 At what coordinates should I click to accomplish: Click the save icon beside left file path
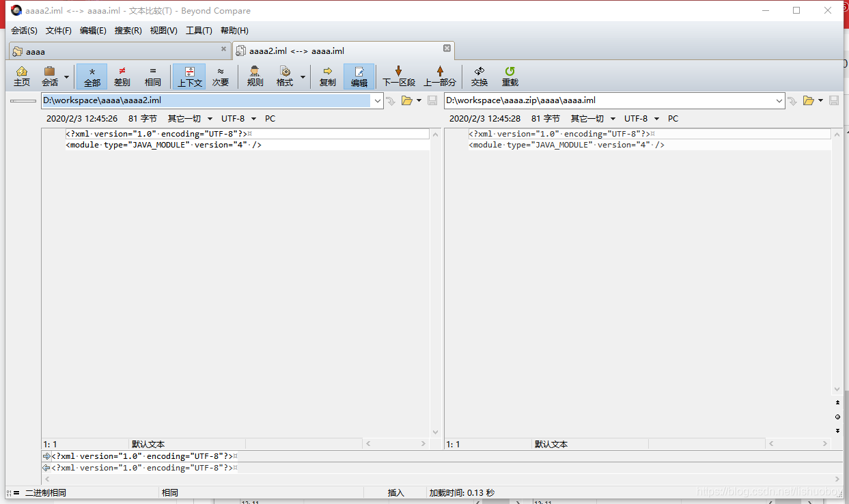pos(431,100)
